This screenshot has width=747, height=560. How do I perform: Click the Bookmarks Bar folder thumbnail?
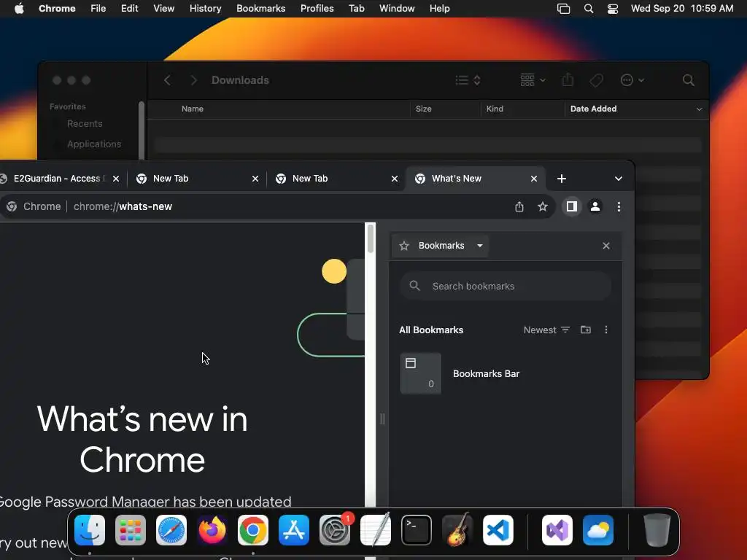421,373
